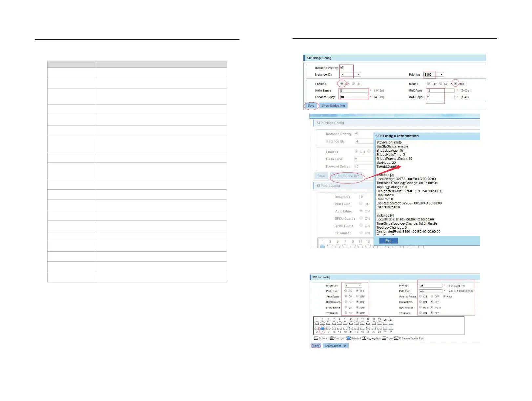Click dimmed Show Bridge Info in middle screenshot
Screen dimensions: 532x401
click(x=346, y=176)
